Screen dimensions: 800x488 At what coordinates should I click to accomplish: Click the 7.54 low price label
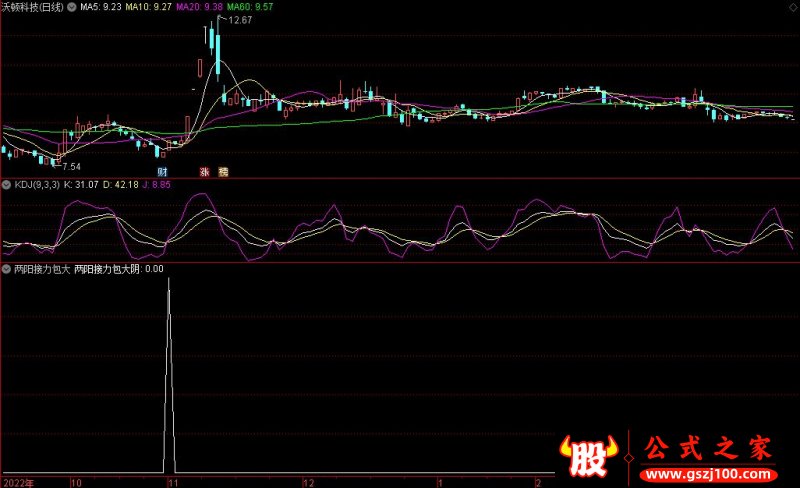(x=70, y=165)
